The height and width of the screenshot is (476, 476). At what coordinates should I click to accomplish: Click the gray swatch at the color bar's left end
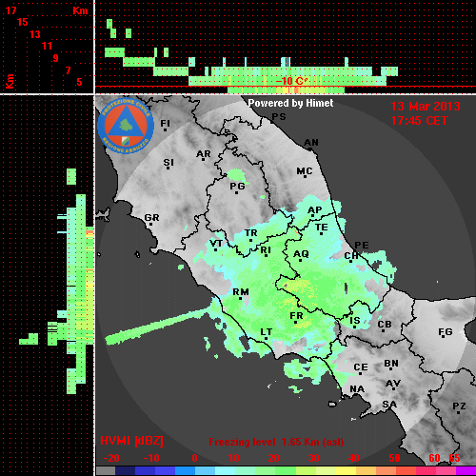point(106,470)
